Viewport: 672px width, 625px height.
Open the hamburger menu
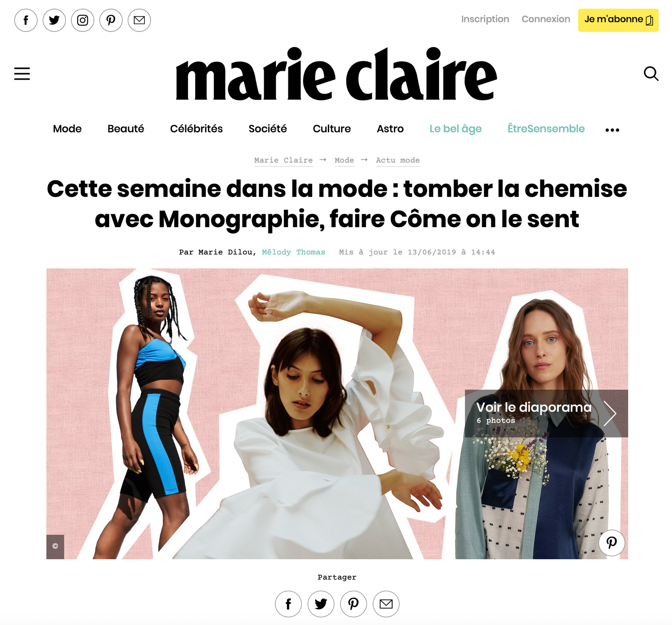click(22, 74)
